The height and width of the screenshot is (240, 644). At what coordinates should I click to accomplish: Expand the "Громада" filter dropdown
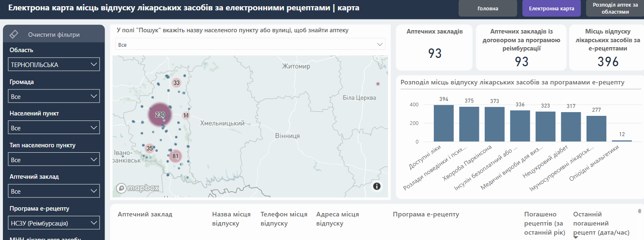[54, 96]
